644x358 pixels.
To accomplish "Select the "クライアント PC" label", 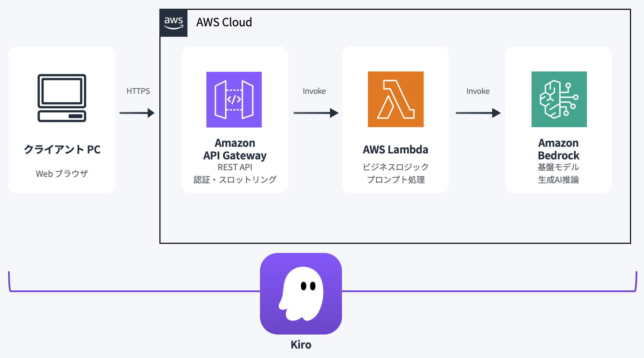I will pos(62,150).
